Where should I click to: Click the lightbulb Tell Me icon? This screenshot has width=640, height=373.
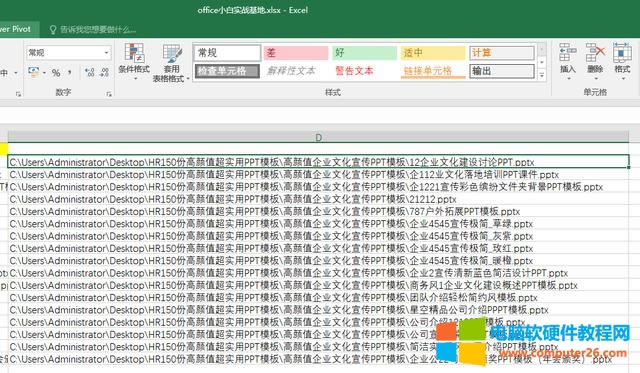53,29
